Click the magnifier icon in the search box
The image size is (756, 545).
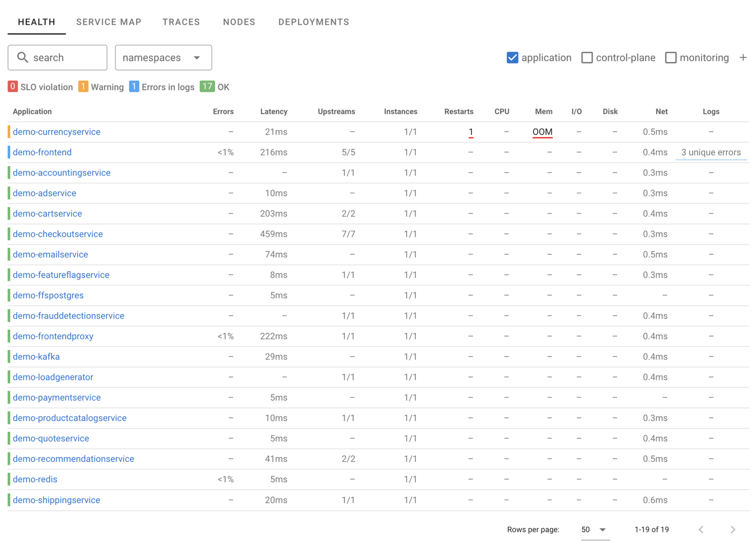[x=22, y=57]
